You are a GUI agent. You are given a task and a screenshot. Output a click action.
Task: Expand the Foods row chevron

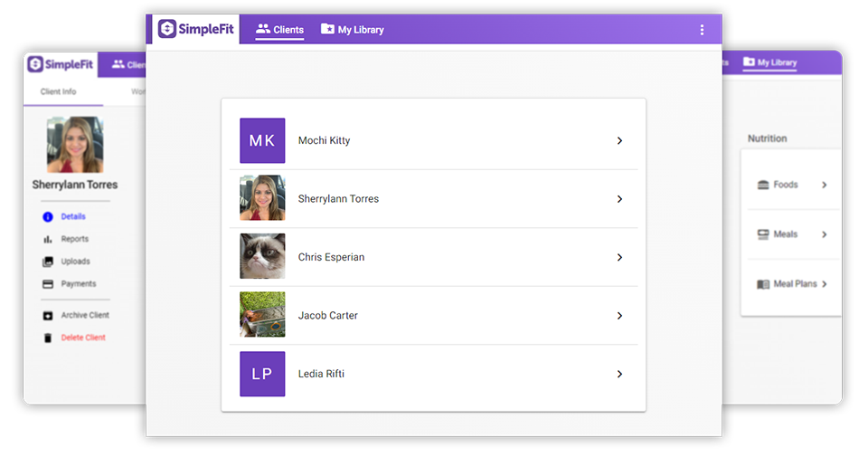point(825,185)
